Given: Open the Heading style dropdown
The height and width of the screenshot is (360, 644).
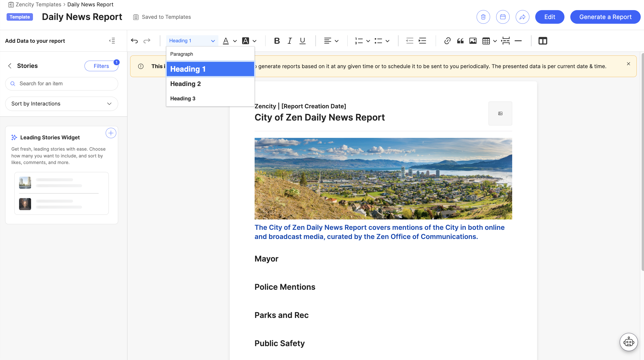Looking at the screenshot, I should coord(192,40).
